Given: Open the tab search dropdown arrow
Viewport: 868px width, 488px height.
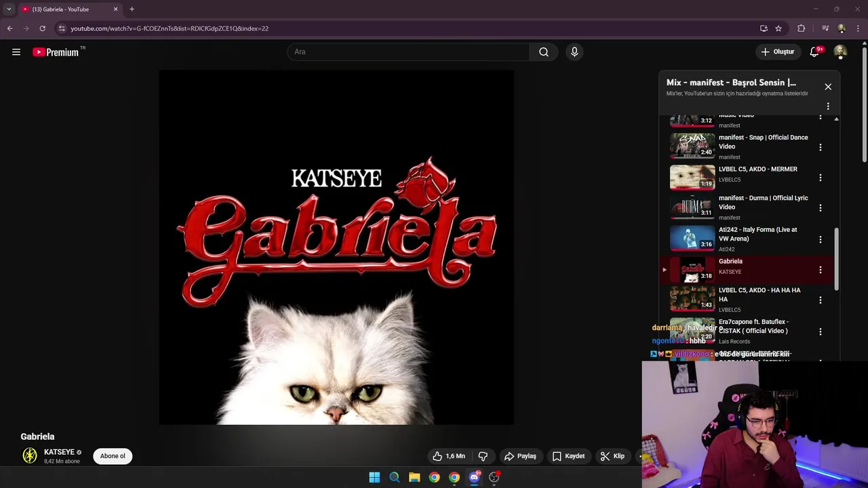Looking at the screenshot, I should coord(9,9).
